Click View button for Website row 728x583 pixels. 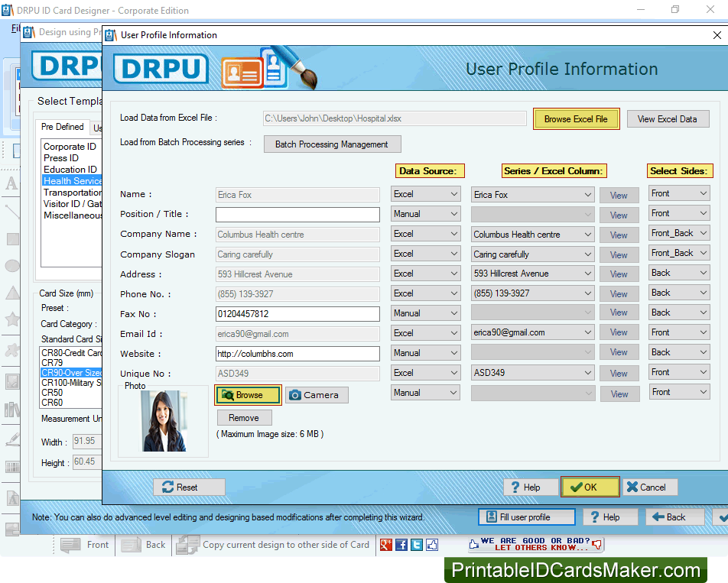coord(619,354)
